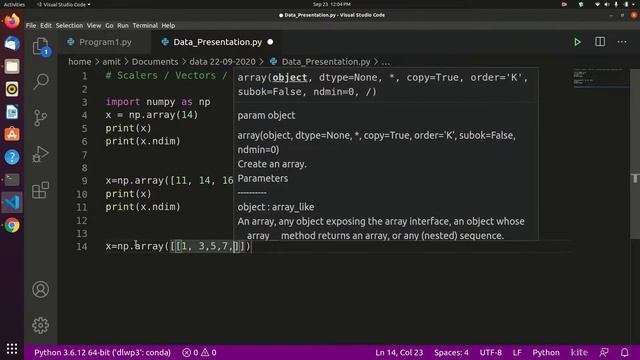Click the feedback icon in status bar

coord(604,352)
